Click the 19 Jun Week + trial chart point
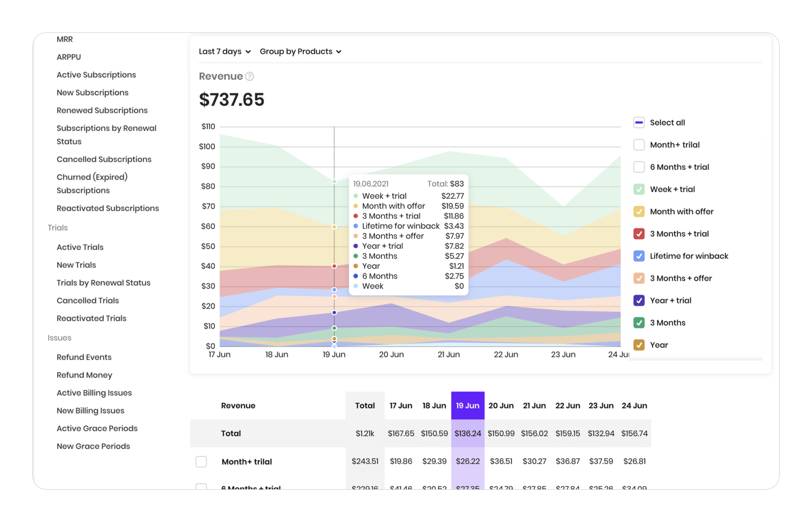Image resolution: width=812 pixels, height=522 pixels. tap(334, 182)
